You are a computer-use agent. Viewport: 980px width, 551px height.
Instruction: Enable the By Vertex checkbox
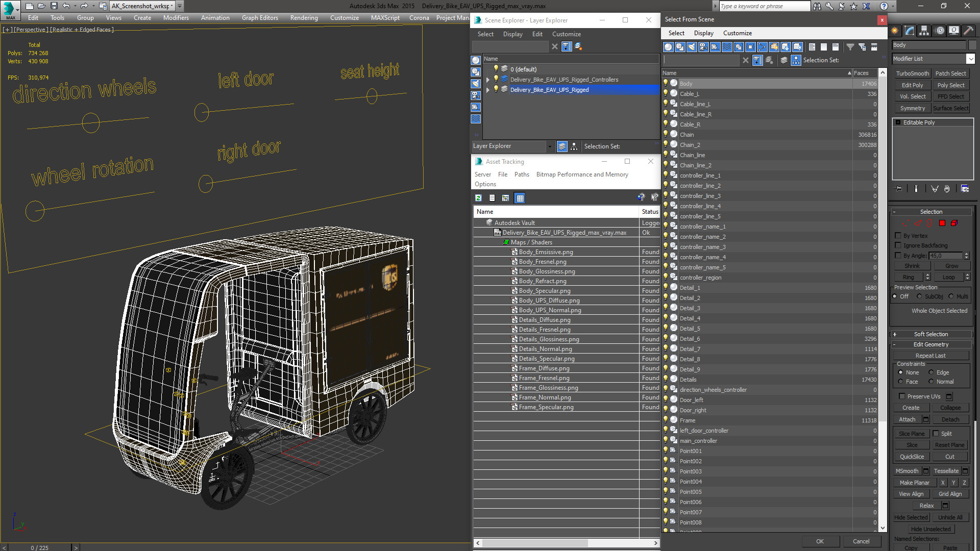click(x=898, y=236)
